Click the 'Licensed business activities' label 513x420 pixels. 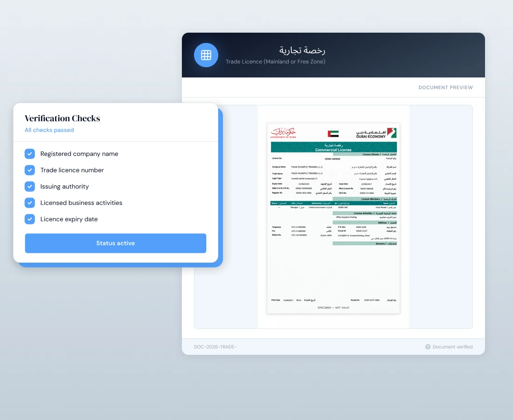(81, 203)
